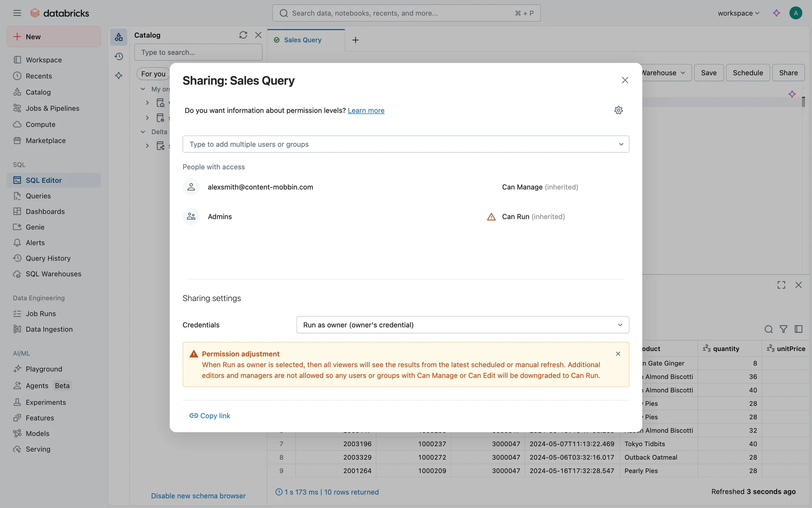
Task: Open the sharing settings gear icon
Action: [618, 110]
